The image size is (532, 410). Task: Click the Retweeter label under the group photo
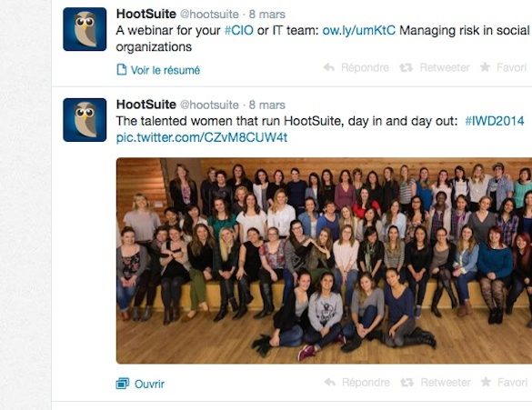[446, 383]
